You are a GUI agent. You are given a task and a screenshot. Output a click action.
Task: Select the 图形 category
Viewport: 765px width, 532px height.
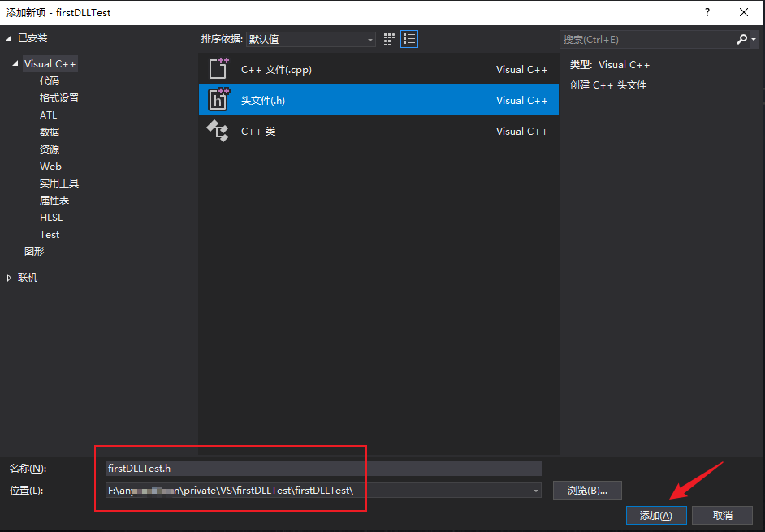[34, 251]
